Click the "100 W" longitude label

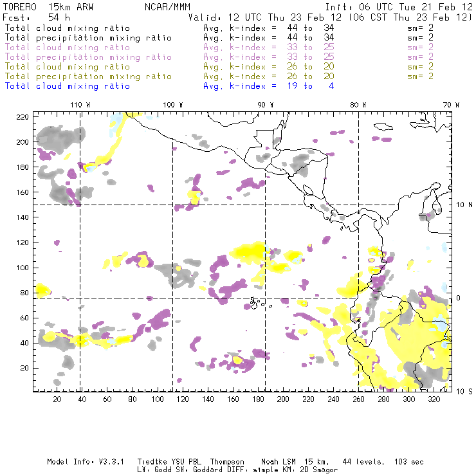pos(173,105)
